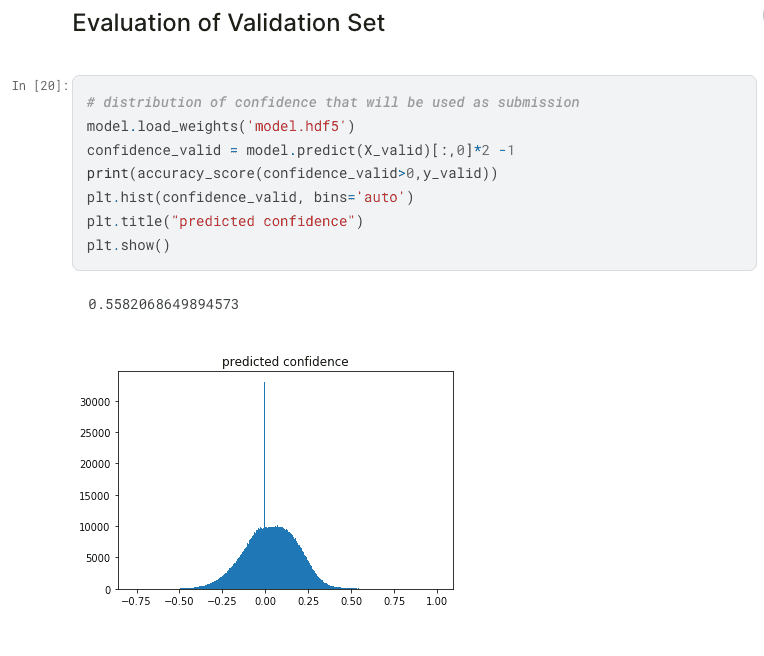Place cursor on the plt.show() line
The height and width of the screenshot is (656, 764).
[128, 245]
